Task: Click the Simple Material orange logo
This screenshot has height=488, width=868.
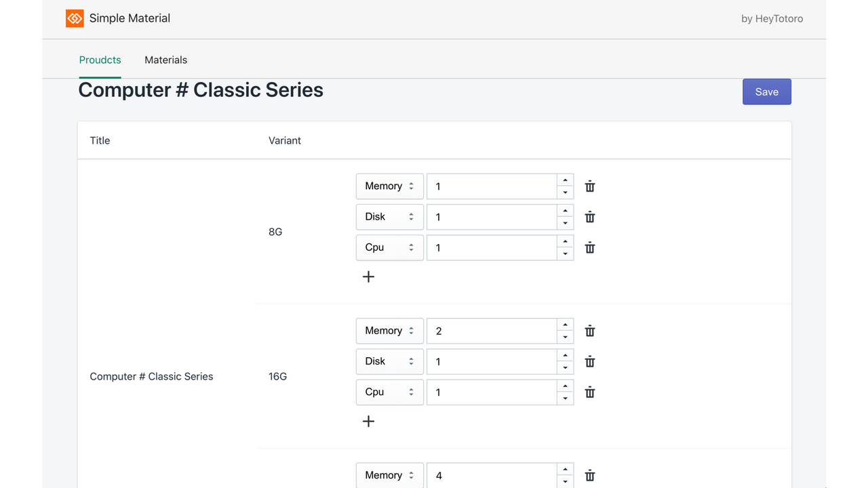Action: (75, 18)
